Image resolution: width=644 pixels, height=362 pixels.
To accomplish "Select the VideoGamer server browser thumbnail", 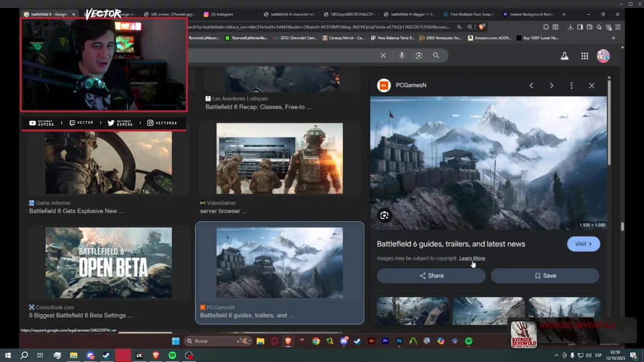I will click(x=280, y=158).
